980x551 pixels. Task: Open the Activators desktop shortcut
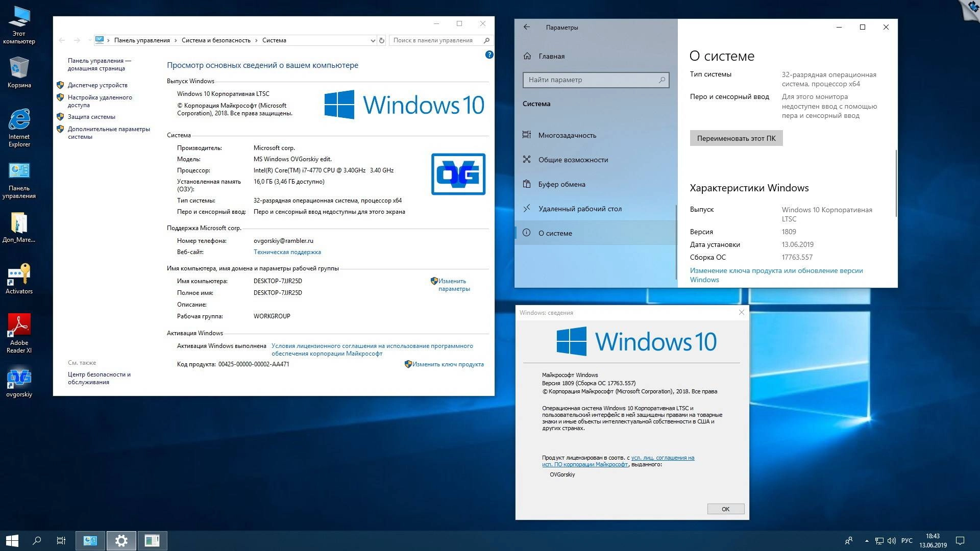(x=19, y=279)
